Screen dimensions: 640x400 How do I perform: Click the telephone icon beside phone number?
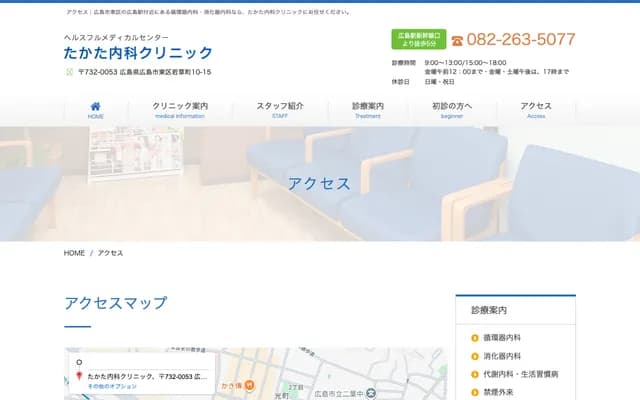457,40
